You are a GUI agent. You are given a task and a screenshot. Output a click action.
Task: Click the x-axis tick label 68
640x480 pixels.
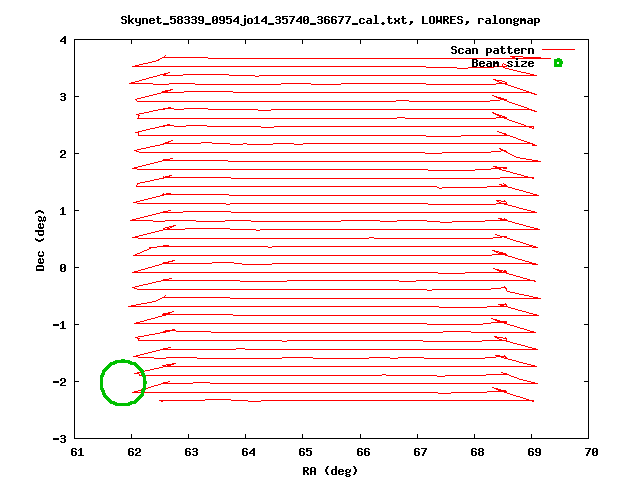[478, 452]
